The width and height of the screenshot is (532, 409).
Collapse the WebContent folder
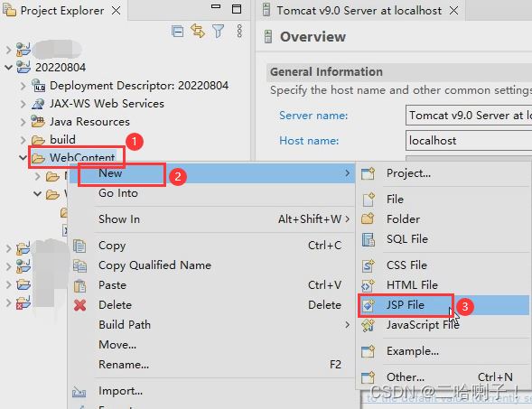(x=23, y=157)
